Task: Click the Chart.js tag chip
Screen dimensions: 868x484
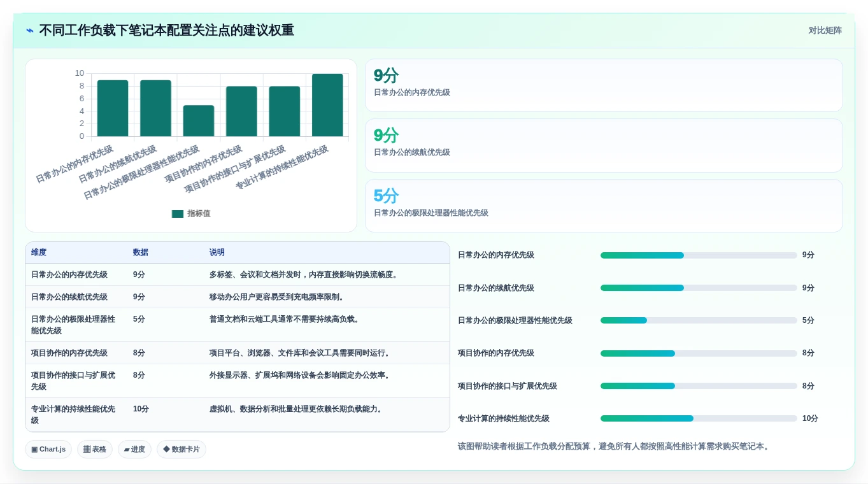Action: click(x=48, y=450)
